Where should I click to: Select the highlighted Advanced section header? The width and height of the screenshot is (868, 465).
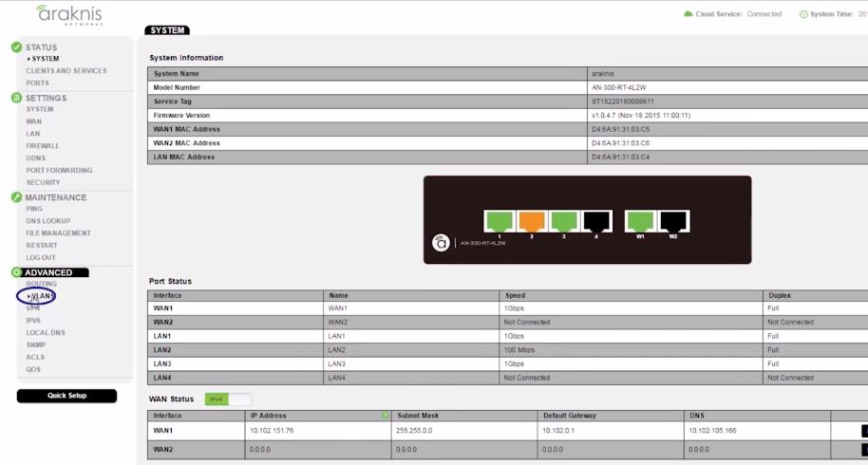tap(48, 272)
